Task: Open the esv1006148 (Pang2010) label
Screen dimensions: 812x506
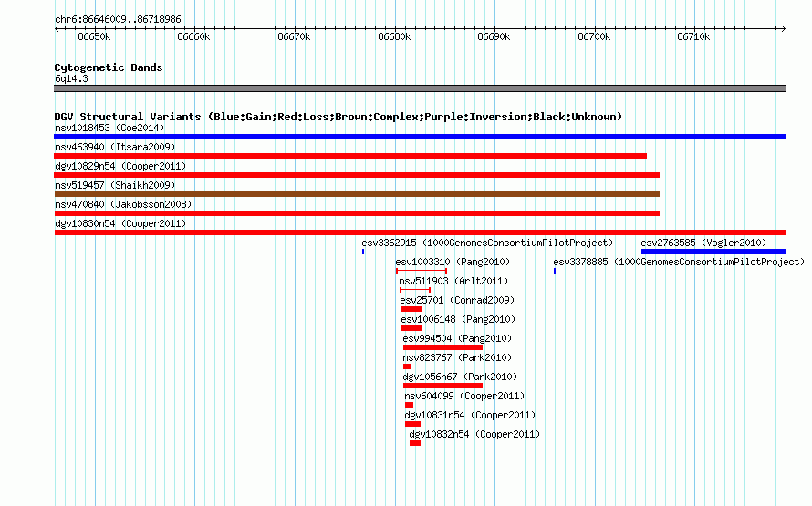Action: point(458,319)
